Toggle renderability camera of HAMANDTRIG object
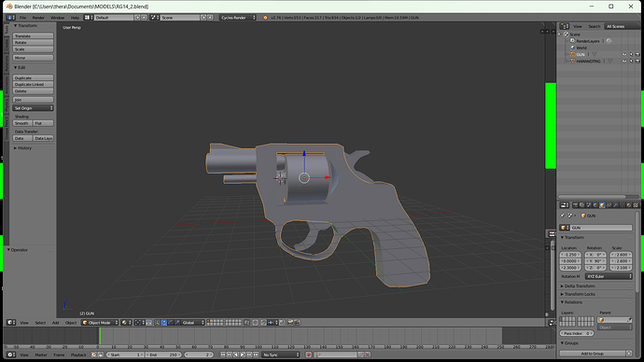Viewport: 644px width, 362px height. (x=637, y=62)
